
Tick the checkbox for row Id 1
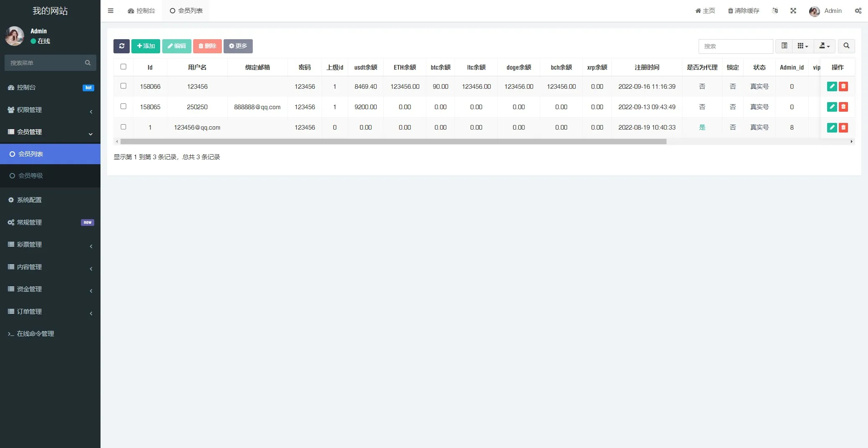123,127
